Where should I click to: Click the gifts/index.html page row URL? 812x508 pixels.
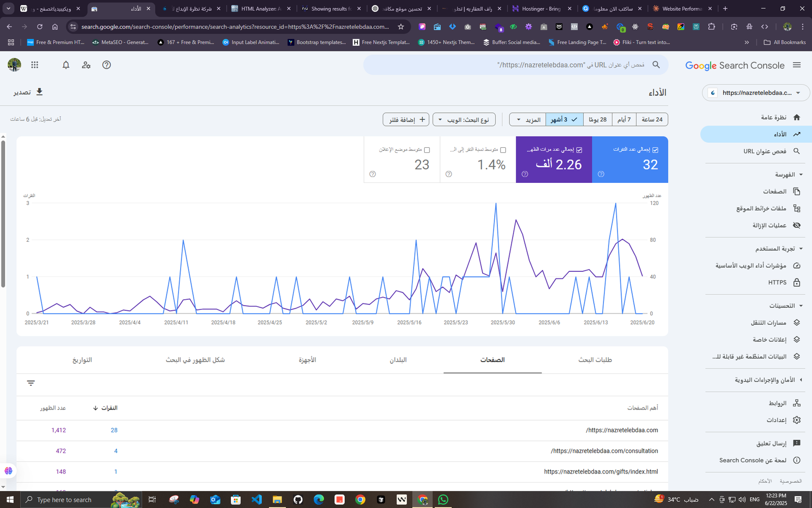pos(601,472)
